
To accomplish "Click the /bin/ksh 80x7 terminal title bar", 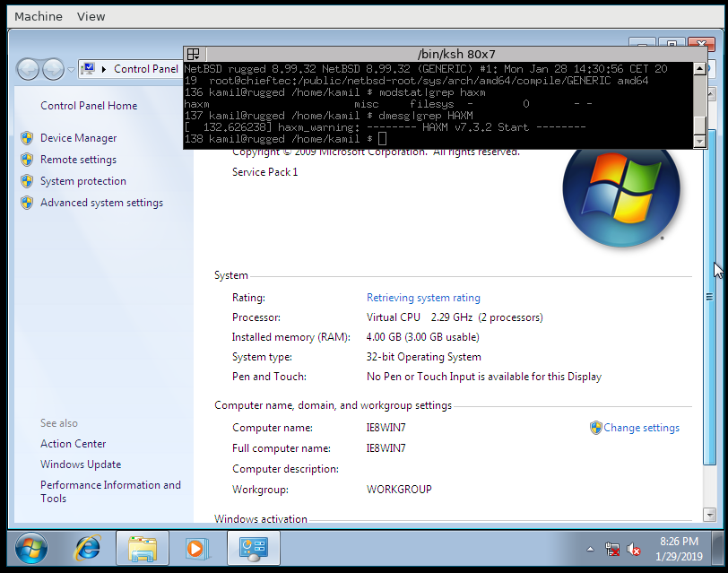I will pyautogui.click(x=456, y=54).
